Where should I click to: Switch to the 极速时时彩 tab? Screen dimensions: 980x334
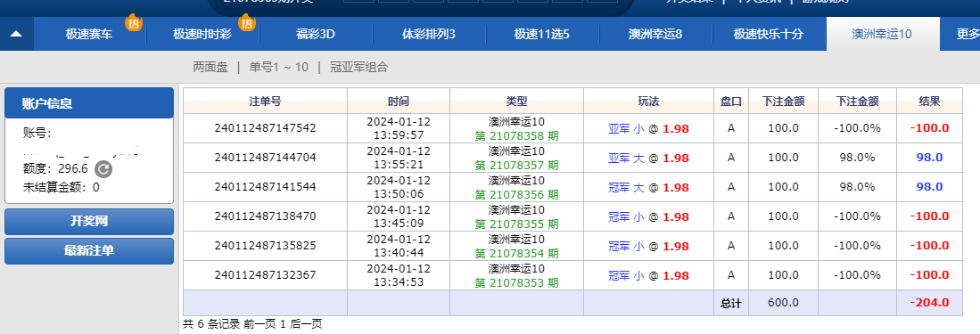click(x=202, y=34)
